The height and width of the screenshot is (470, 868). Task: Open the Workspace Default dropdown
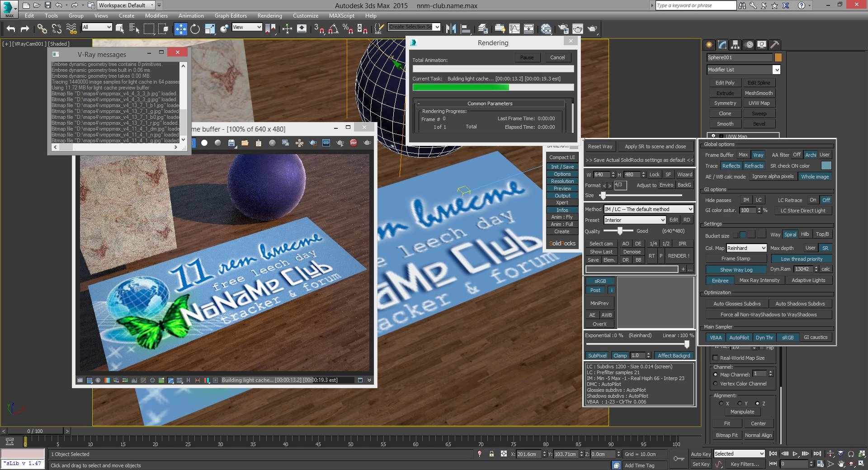126,5
